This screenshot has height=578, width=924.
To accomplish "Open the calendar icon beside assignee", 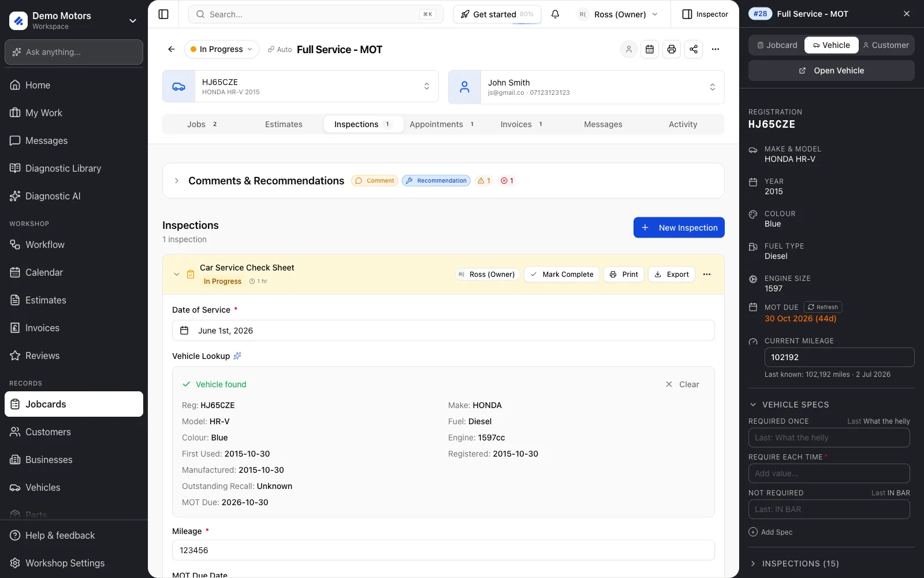I will pyautogui.click(x=650, y=50).
